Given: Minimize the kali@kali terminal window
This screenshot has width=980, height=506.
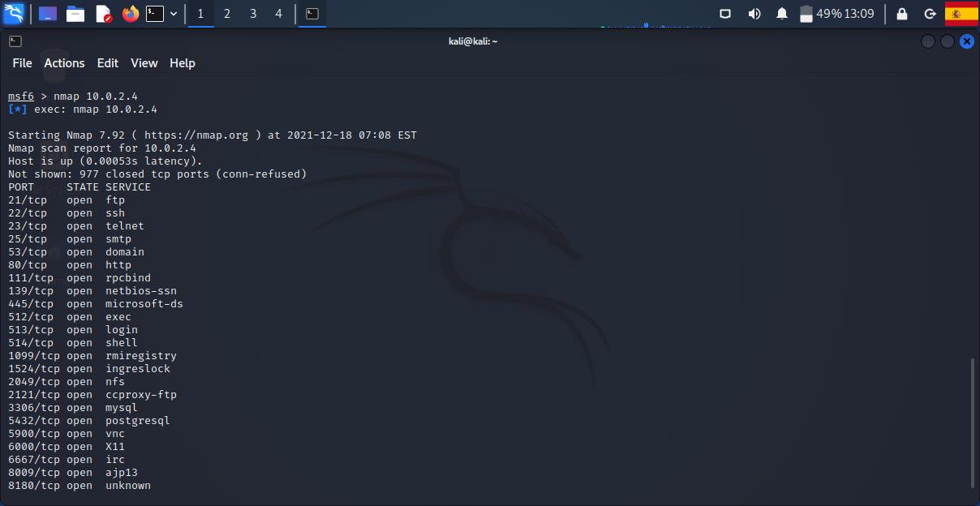Looking at the screenshot, I should point(928,41).
